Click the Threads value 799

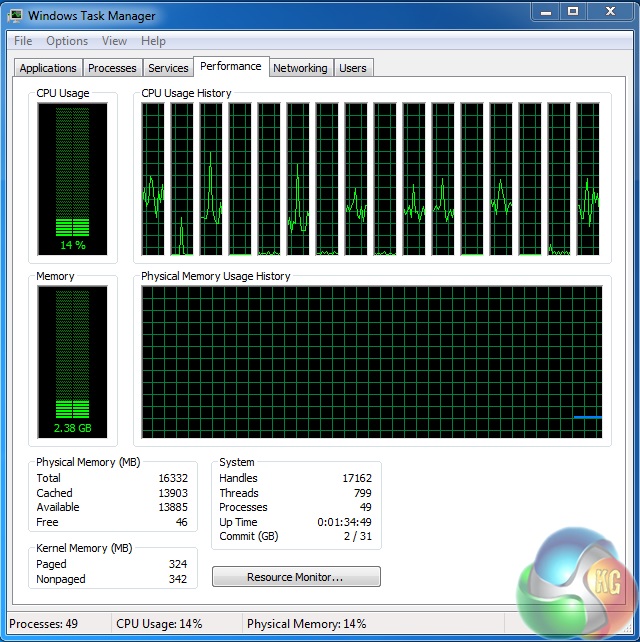363,493
